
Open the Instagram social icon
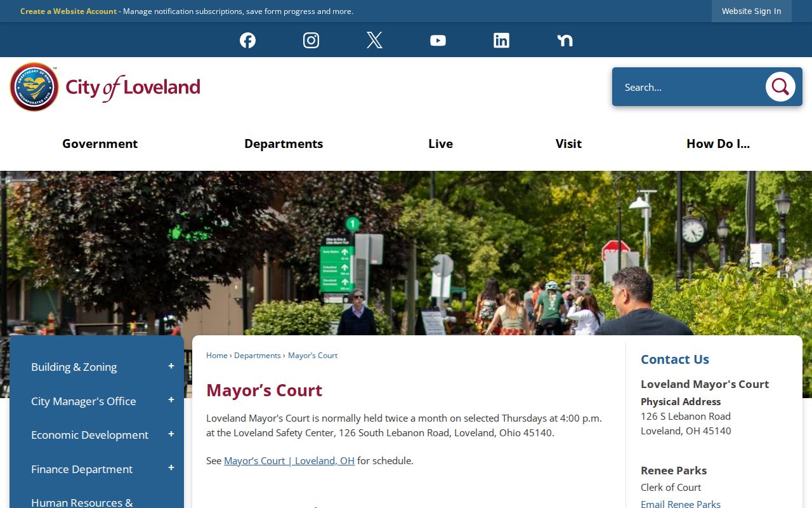pyautogui.click(x=311, y=40)
